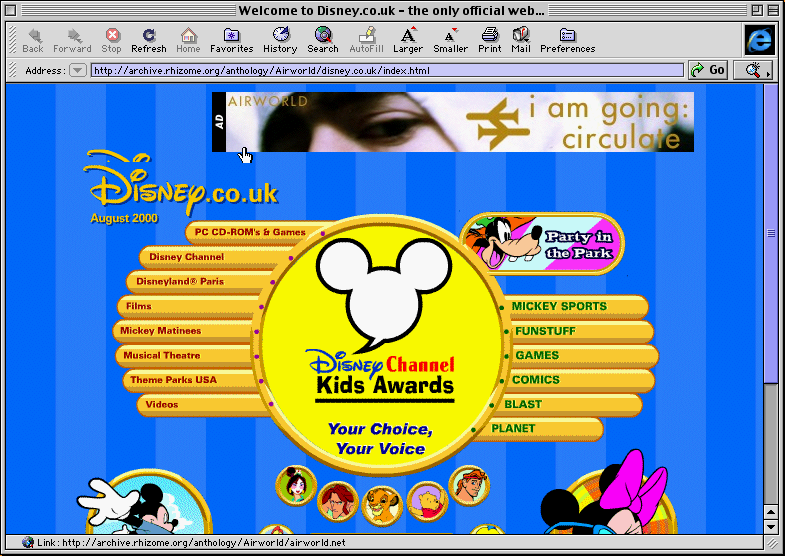Click the Winnie the Pooh icon
Image resolution: width=785 pixels, height=556 pixels.
click(x=427, y=501)
